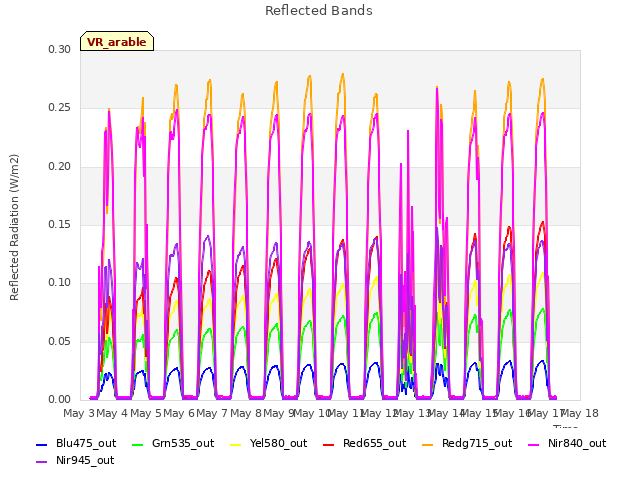
Task: Click the 0.10 y-axis tick label
Action: coord(60,282)
